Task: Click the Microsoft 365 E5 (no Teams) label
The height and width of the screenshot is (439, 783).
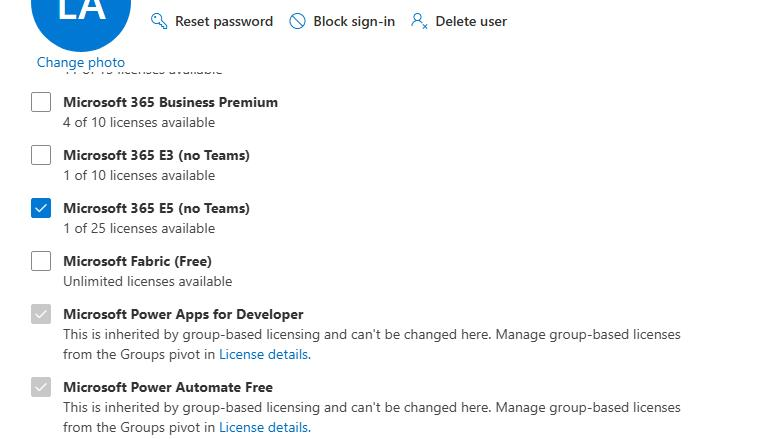Action: [x=156, y=208]
